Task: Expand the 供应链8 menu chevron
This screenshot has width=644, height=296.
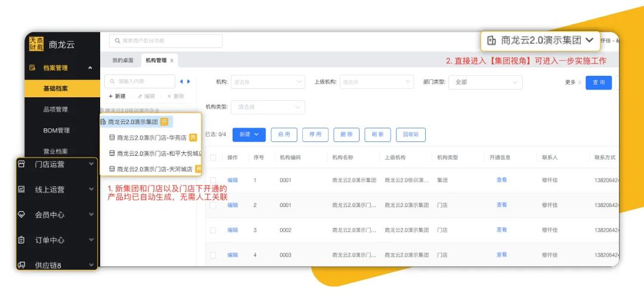Action: pos(91,265)
